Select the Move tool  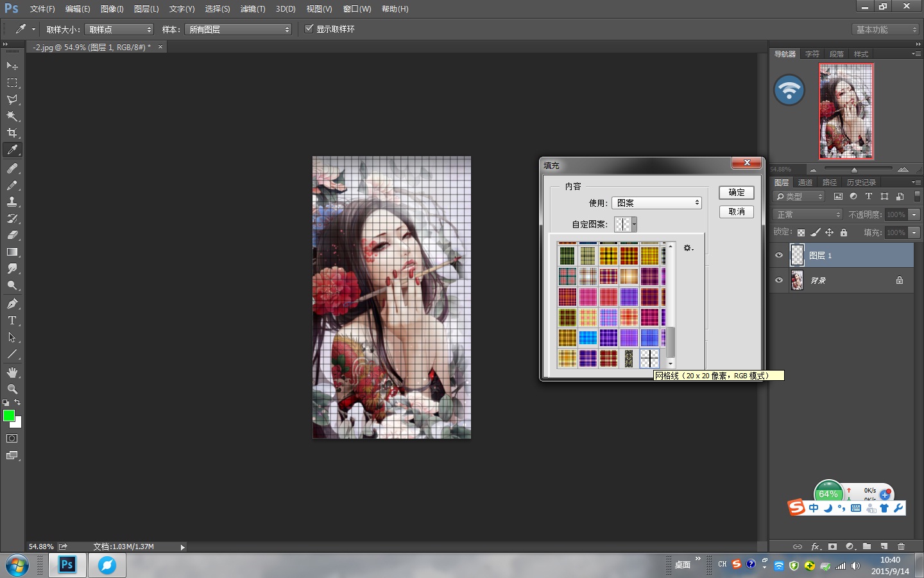(12, 66)
